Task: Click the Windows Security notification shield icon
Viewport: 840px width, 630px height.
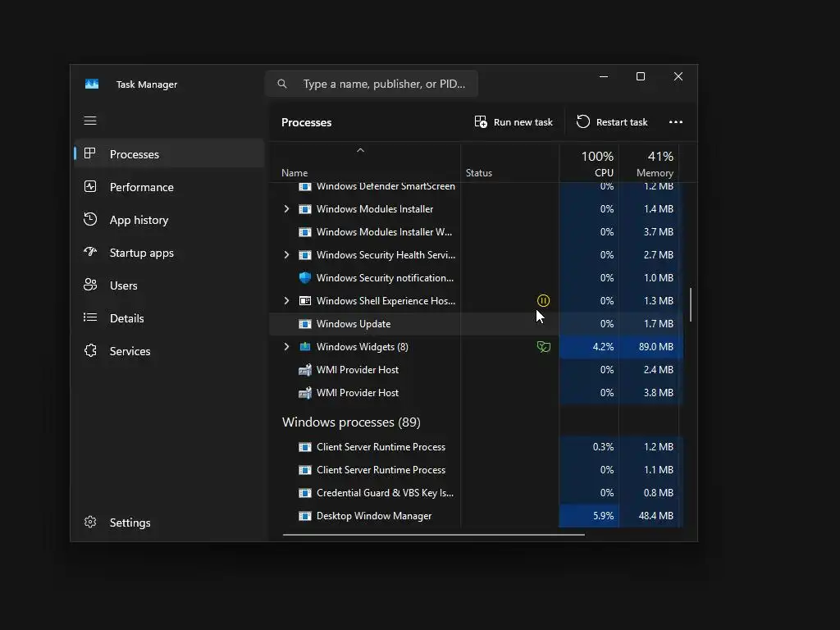Action: pos(305,277)
